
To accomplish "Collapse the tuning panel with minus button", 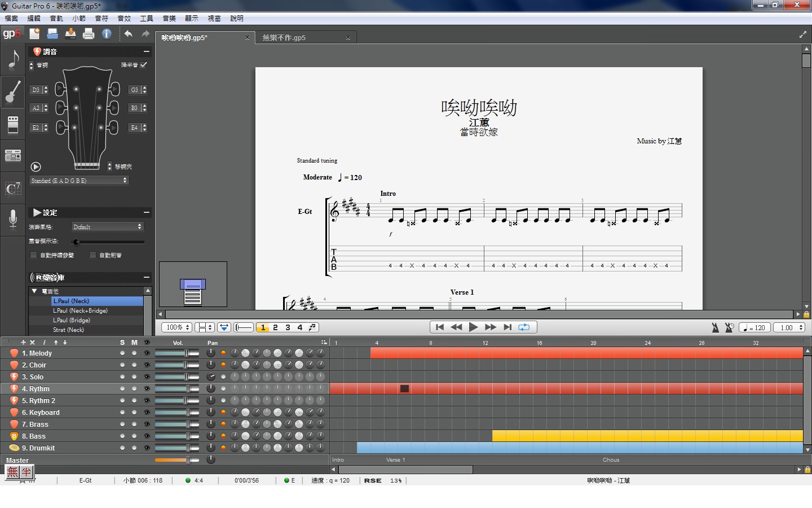I will click(x=146, y=51).
